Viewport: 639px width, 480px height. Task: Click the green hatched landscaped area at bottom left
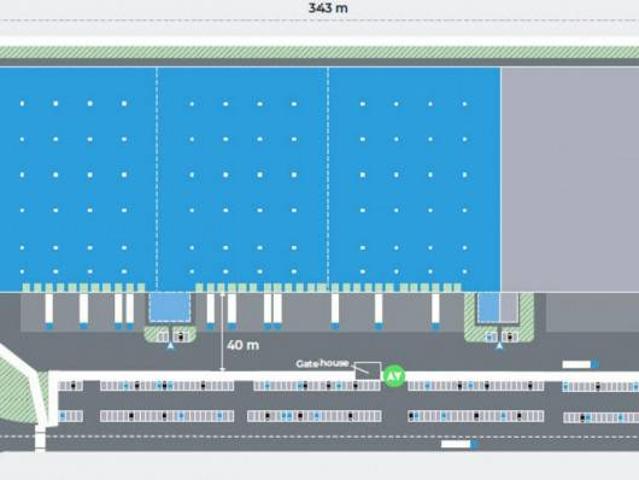pos(18,383)
